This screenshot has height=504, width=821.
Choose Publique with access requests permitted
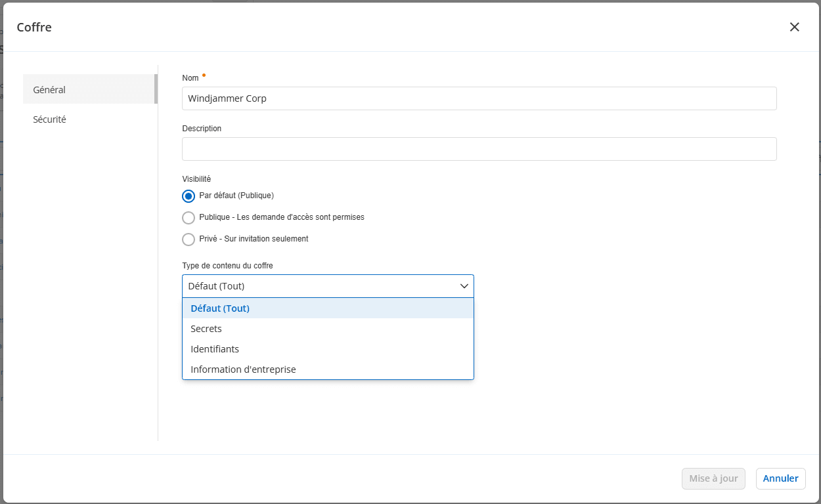tap(189, 217)
